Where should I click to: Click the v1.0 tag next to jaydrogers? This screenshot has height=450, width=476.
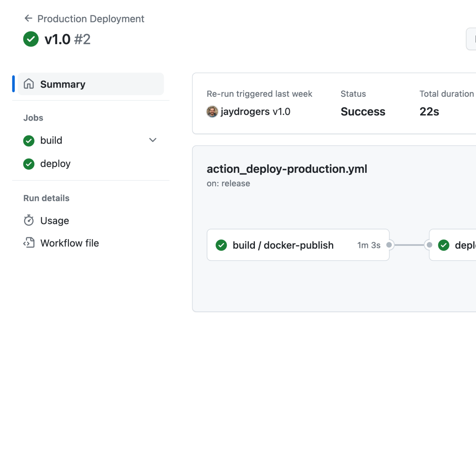[x=281, y=112]
